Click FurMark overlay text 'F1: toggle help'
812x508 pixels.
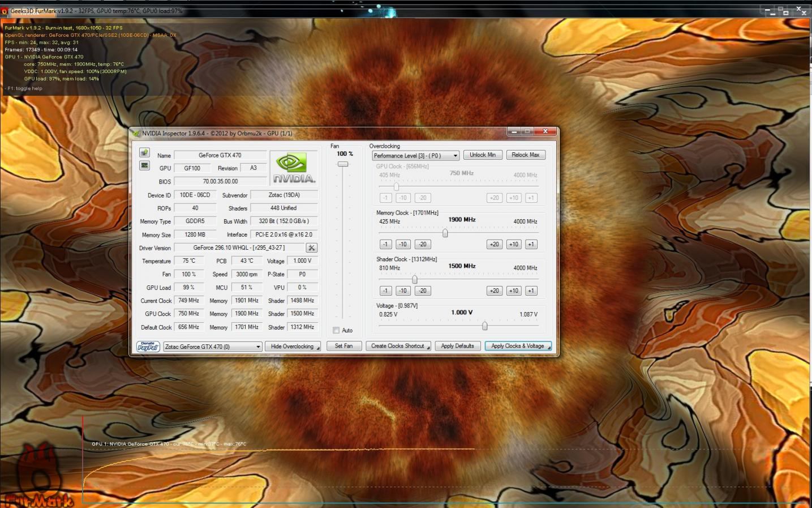25,88
